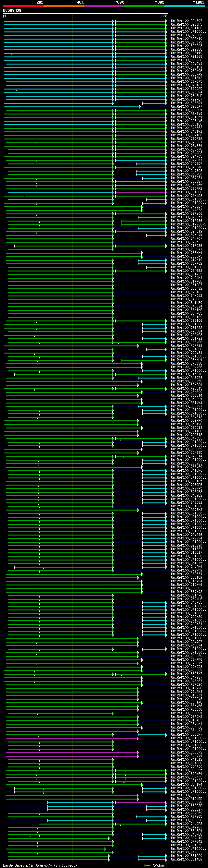Open the UniRef100_C9ZLY6 entry
Image resolution: width=208 pixels, height=868 pixels.
pyautogui.click(x=187, y=121)
